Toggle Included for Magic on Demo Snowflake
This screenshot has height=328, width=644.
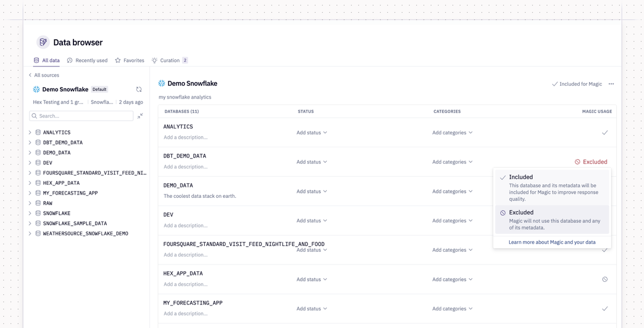pos(577,84)
